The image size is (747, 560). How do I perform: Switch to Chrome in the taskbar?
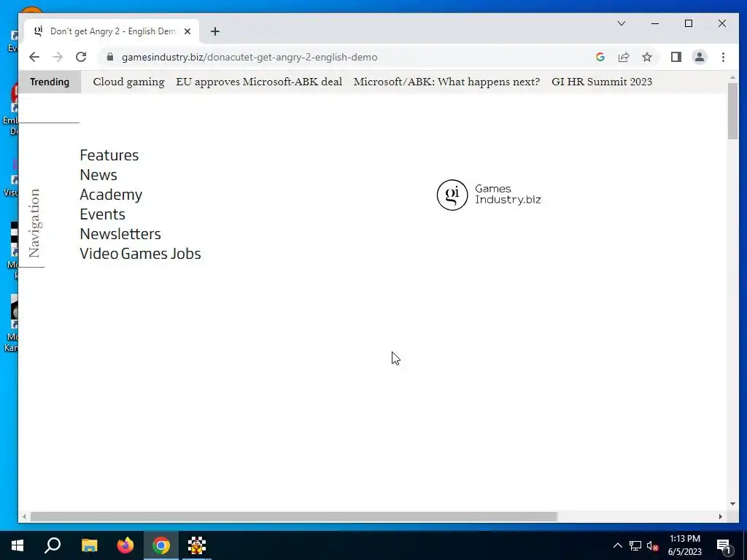tap(161, 545)
